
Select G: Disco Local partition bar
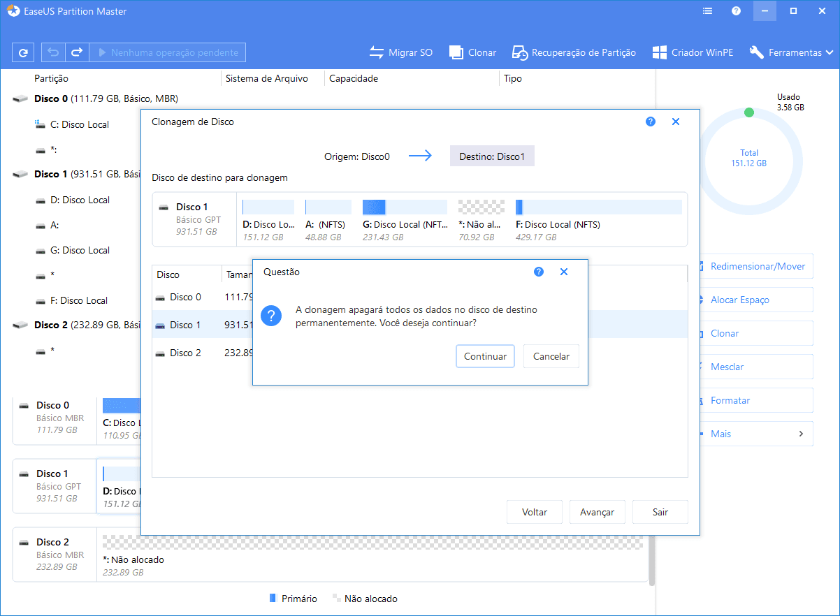coord(405,207)
